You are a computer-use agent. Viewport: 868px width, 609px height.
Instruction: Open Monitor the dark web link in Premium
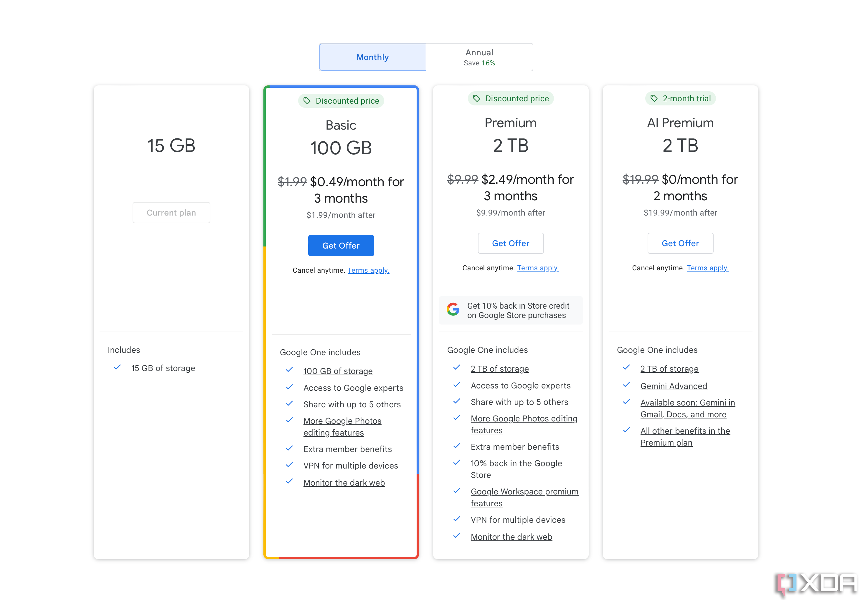point(511,537)
